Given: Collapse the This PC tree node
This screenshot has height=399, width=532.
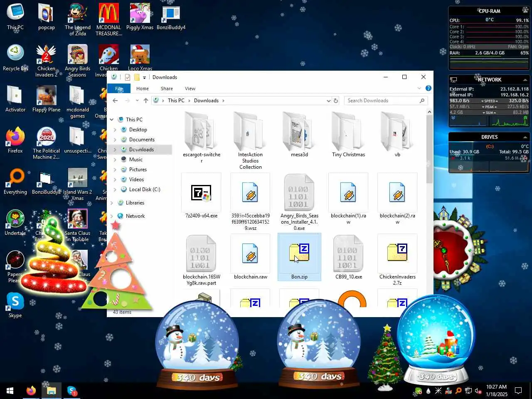Looking at the screenshot, I should (x=112, y=120).
